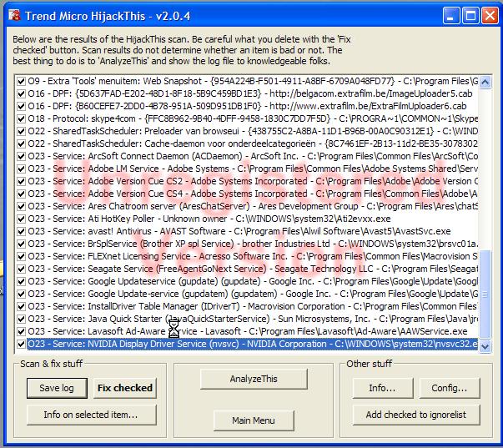Select the belgacom.extrafilm.be ImageUploader5.cab row

[250, 93]
